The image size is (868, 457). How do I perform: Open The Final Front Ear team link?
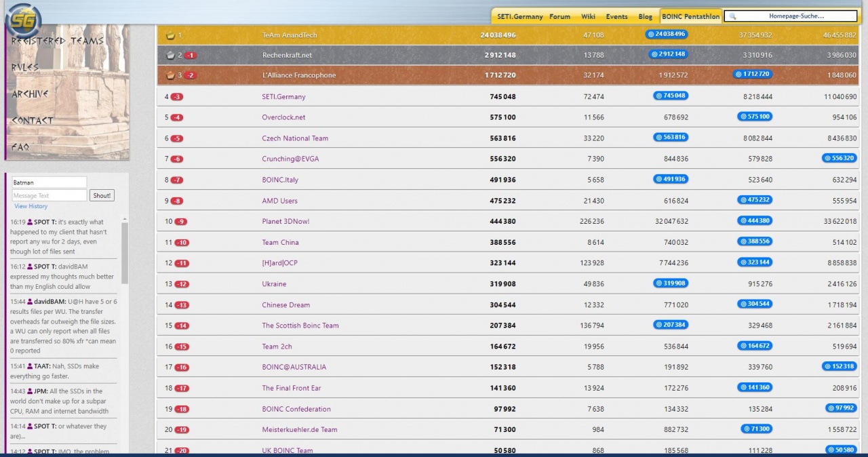pos(292,388)
